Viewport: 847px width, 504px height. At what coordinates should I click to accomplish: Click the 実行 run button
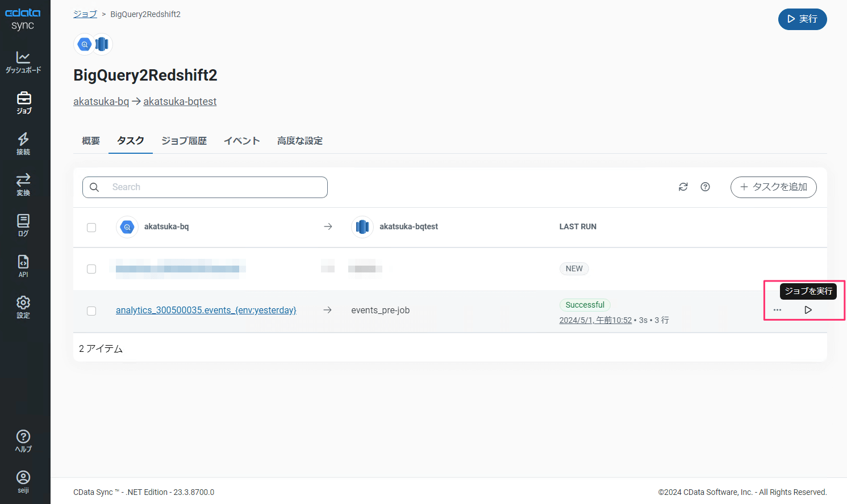click(802, 19)
